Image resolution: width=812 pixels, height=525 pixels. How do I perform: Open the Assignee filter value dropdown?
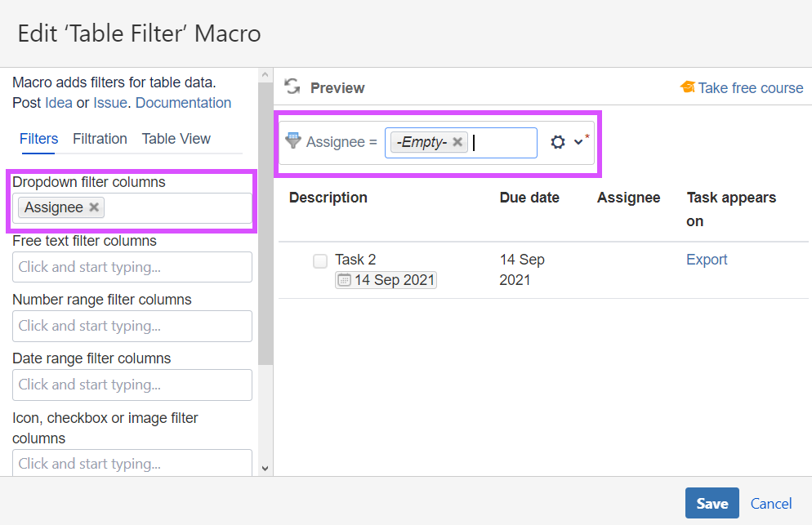coord(461,143)
